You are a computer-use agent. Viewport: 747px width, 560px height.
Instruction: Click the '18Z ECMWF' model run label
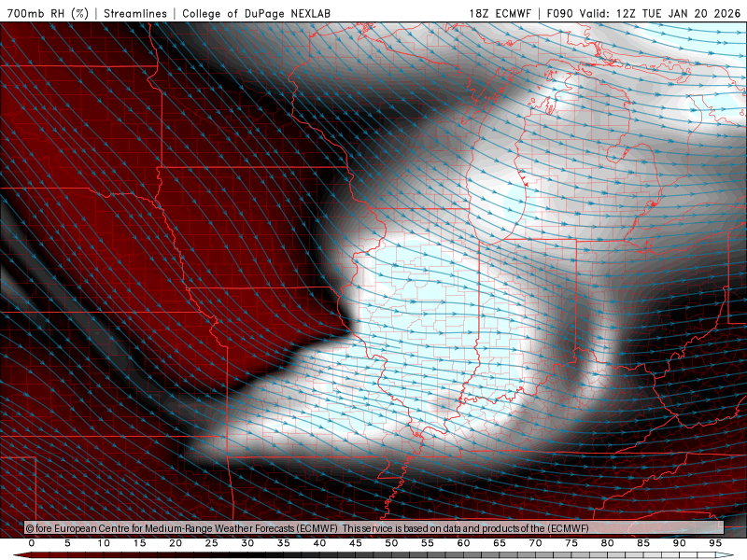[x=500, y=13]
